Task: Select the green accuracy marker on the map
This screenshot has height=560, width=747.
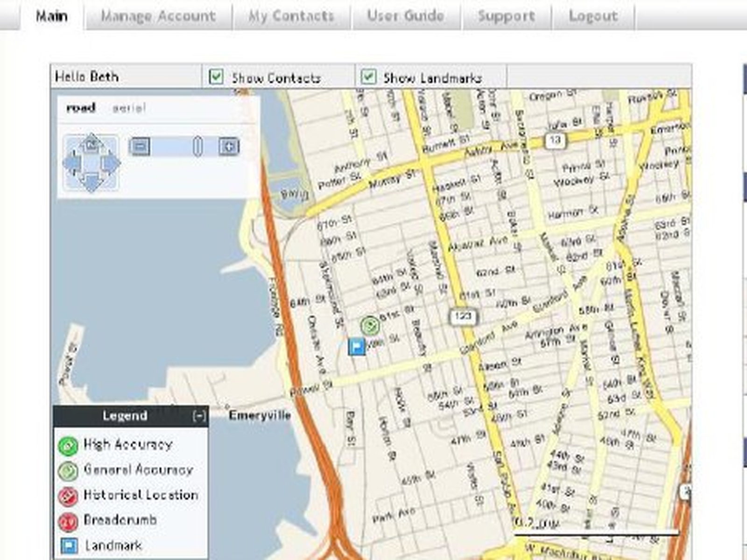Action: [369, 324]
